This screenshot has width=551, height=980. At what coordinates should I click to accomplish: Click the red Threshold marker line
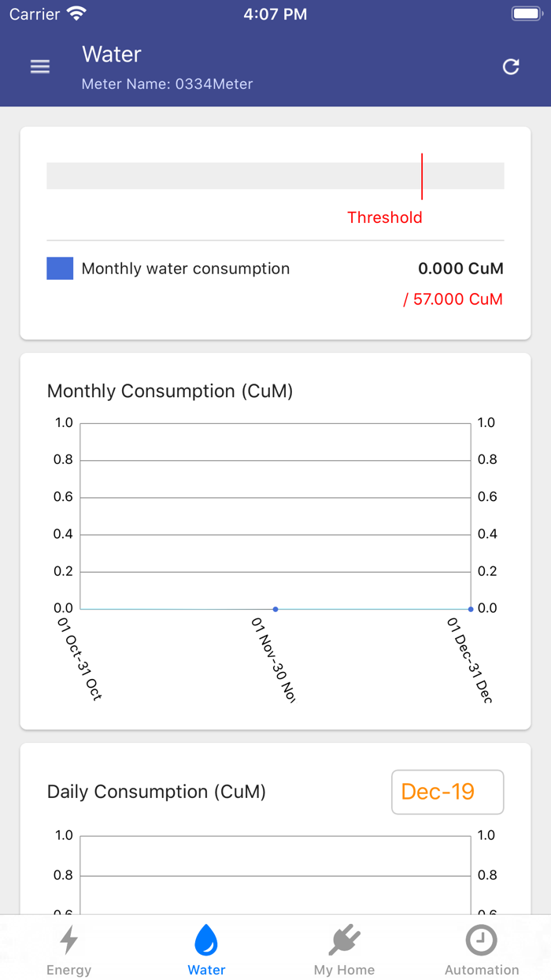point(422,176)
